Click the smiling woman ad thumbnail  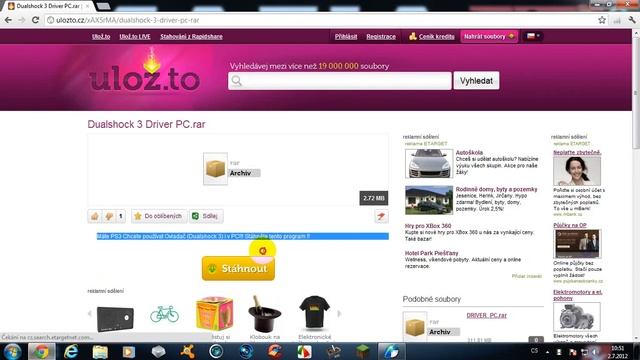(x=577, y=171)
